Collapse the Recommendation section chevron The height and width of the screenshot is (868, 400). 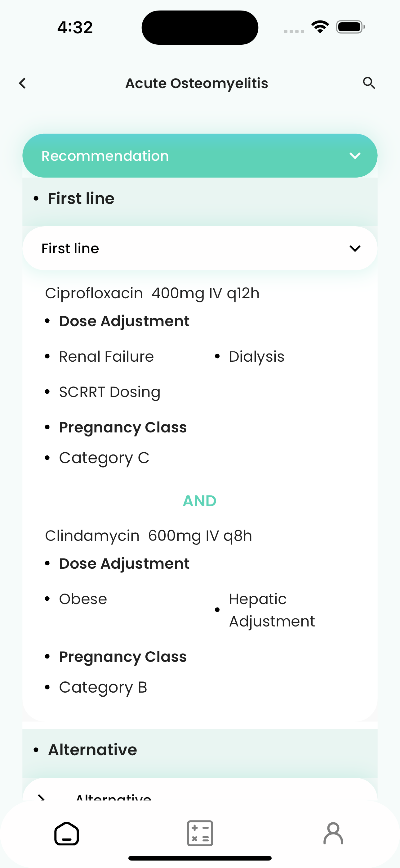[355, 156]
